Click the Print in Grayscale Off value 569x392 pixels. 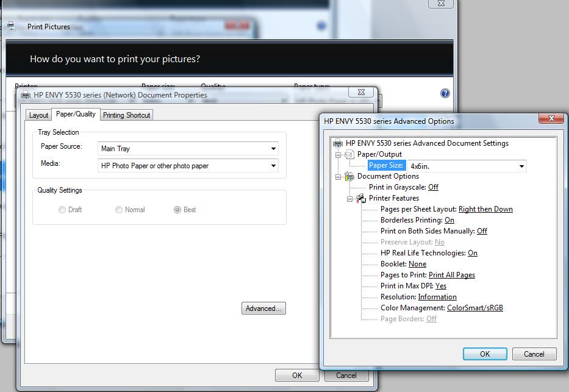click(x=433, y=187)
